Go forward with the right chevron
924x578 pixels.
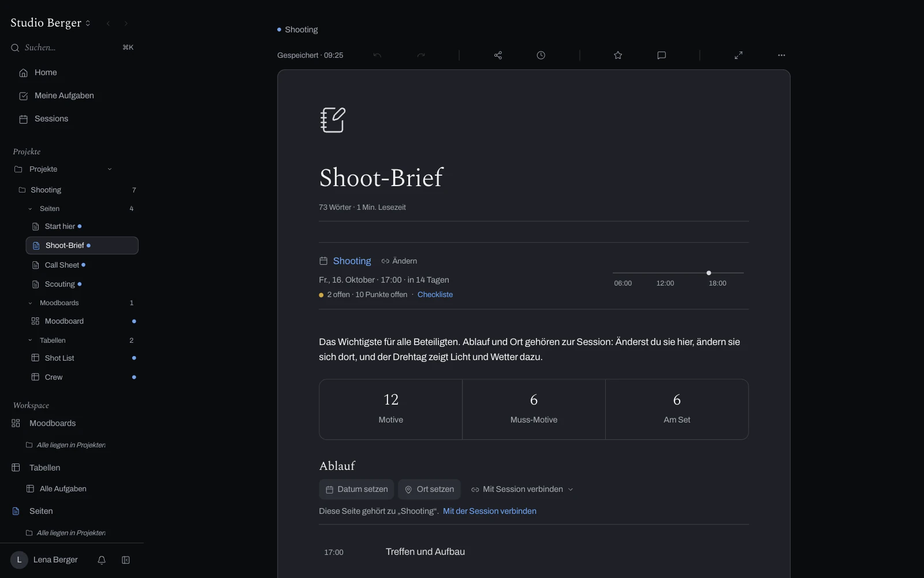[x=126, y=24]
